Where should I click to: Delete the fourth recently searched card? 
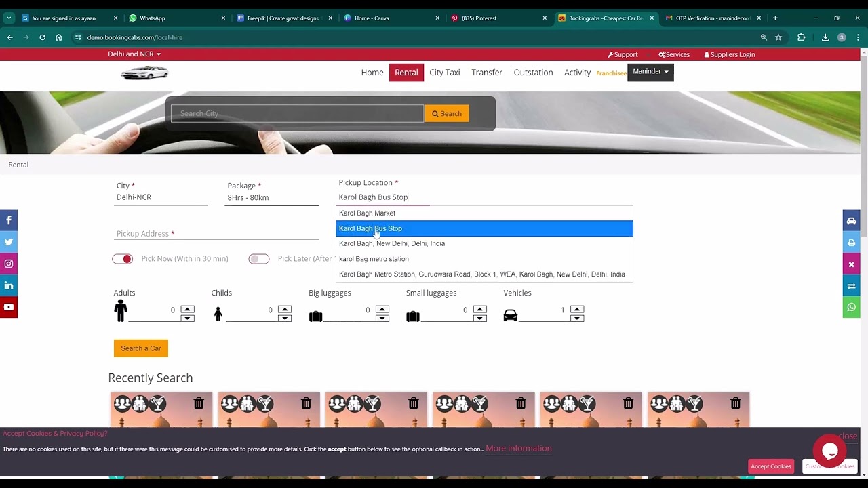(521, 403)
